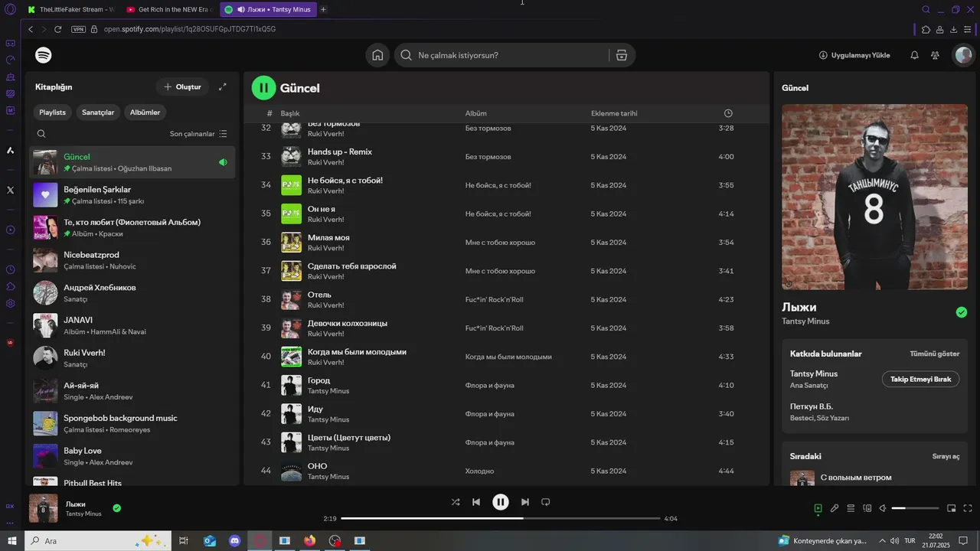This screenshot has height=551, width=980.
Task: Seek within the song progress bar
Action: 500,518
